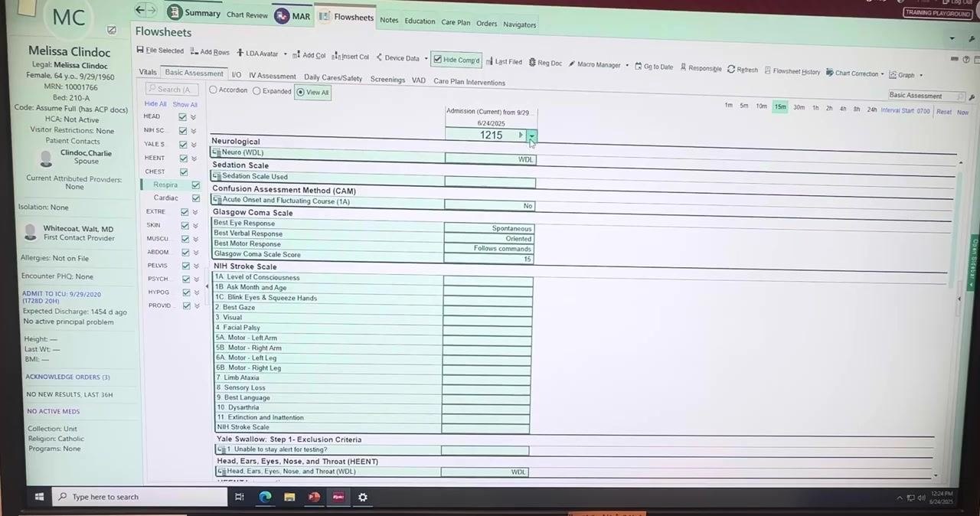Click the row info icon for Neuro (WDL)
This screenshot has height=516, width=980.
(x=217, y=152)
